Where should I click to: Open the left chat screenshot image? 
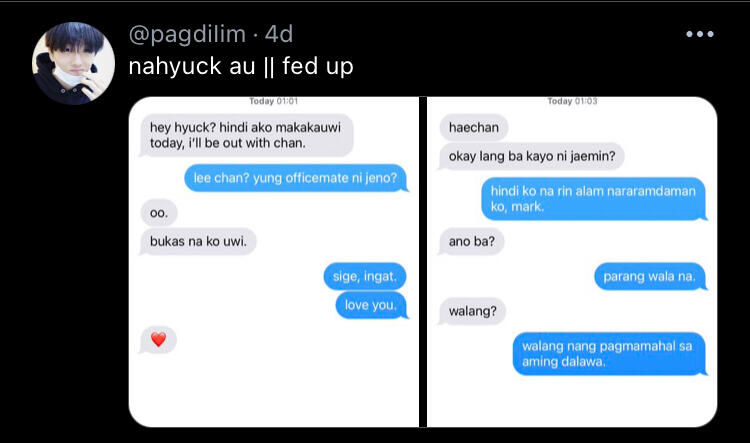[x=274, y=262]
